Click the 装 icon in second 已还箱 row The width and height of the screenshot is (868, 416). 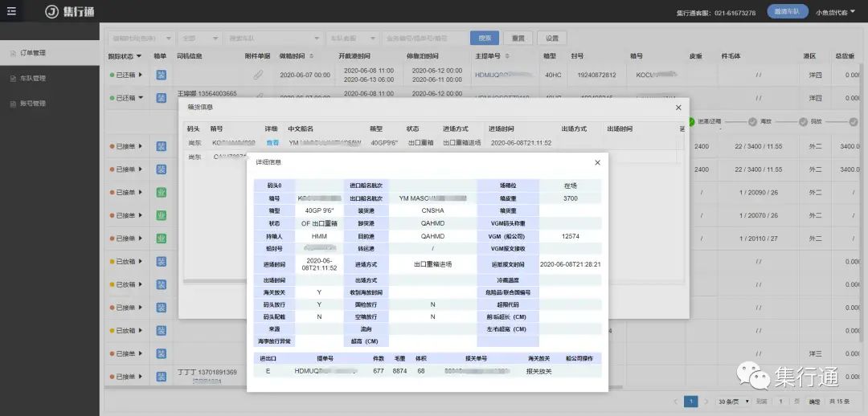(161, 98)
